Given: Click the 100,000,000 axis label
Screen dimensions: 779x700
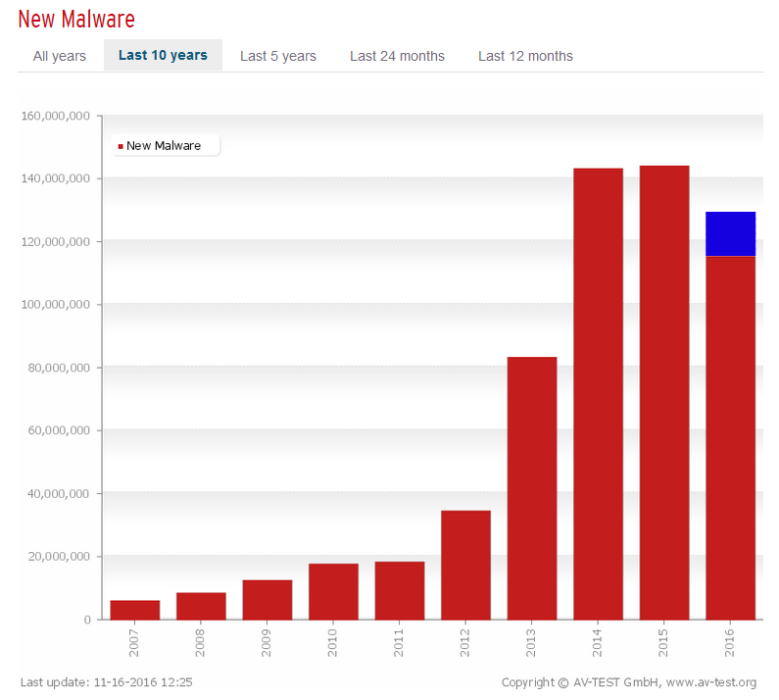Looking at the screenshot, I should [56, 304].
